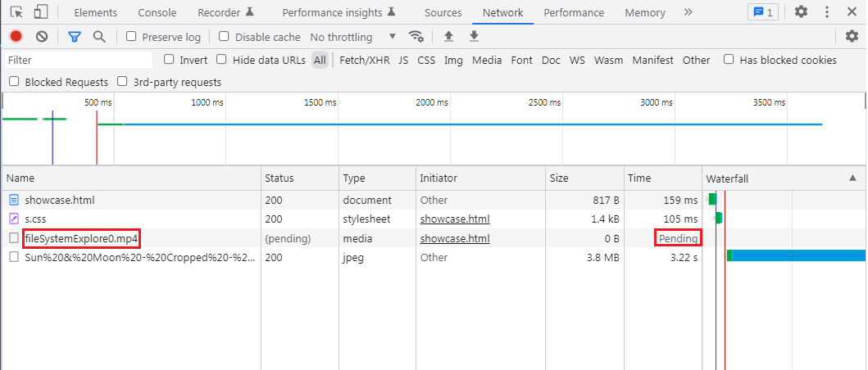The height and width of the screenshot is (370, 868).
Task: Click the inspect element selector icon
Action: tap(16, 11)
